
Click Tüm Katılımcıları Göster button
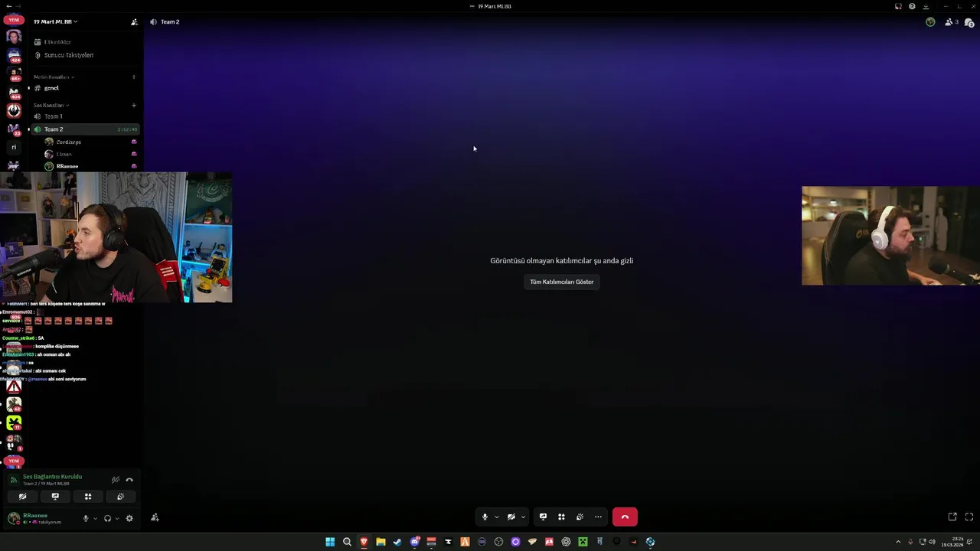[x=562, y=282]
